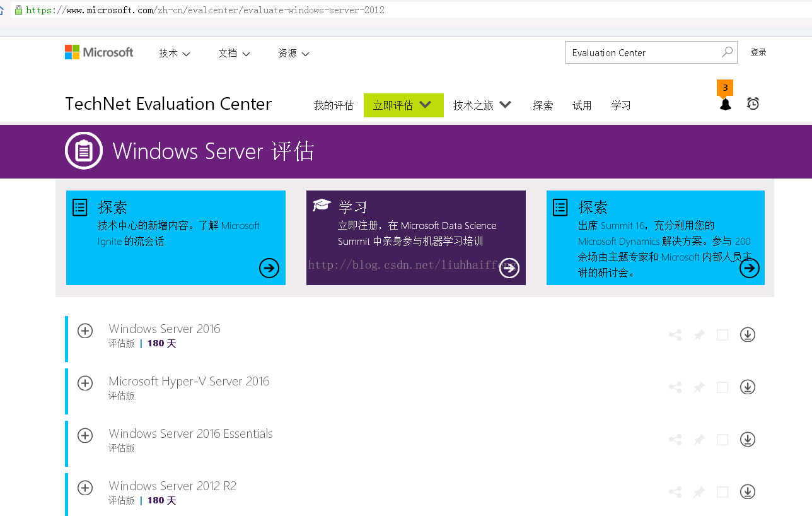Open Microsoft Hyper-V Server 2016 title link

coord(189,381)
